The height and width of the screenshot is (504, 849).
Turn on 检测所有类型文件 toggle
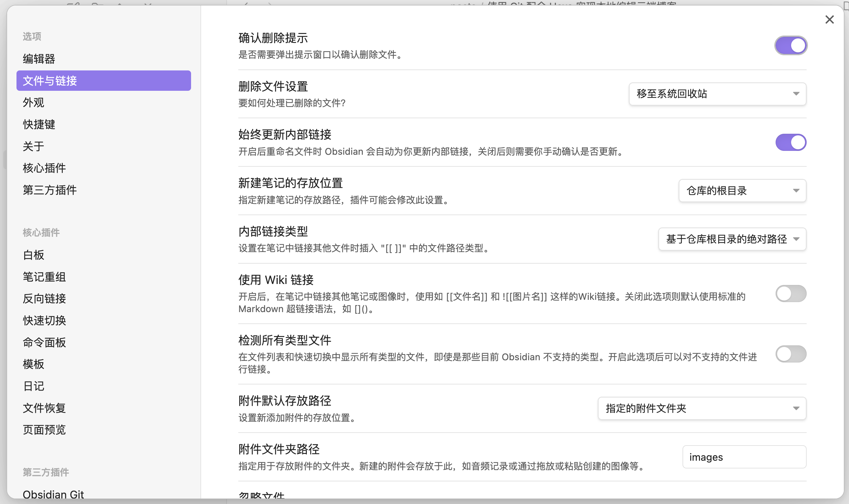790,354
